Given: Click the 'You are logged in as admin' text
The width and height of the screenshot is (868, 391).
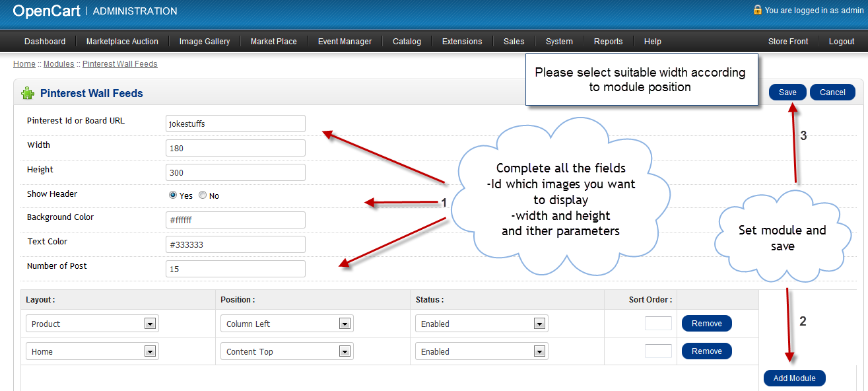Looking at the screenshot, I should point(814,11).
